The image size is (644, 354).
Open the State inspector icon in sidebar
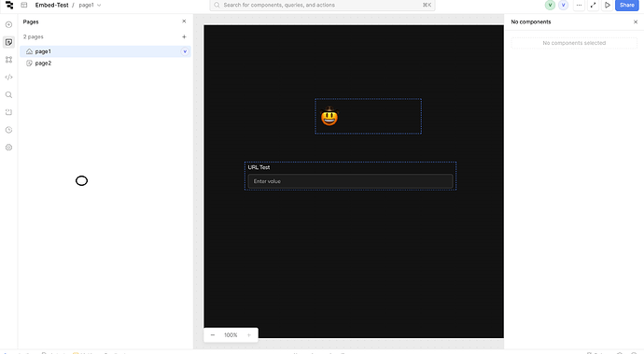pos(8,112)
